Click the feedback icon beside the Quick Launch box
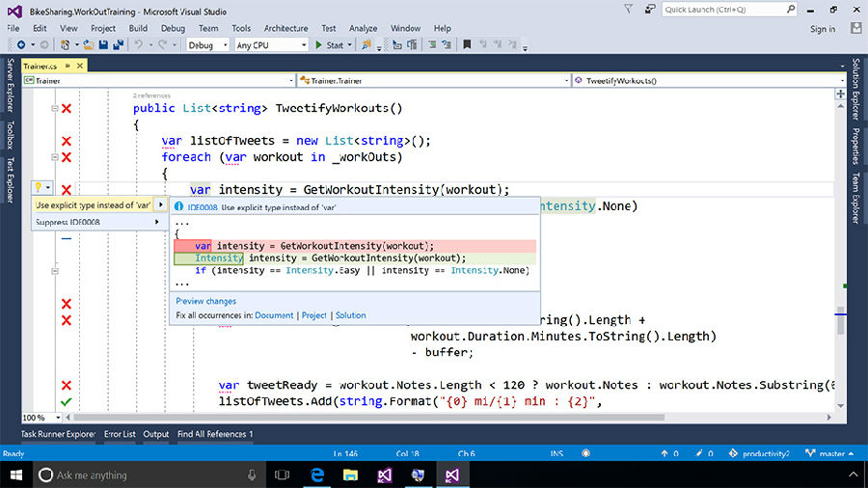Viewport: 868px width, 488px height. click(x=650, y=9)
